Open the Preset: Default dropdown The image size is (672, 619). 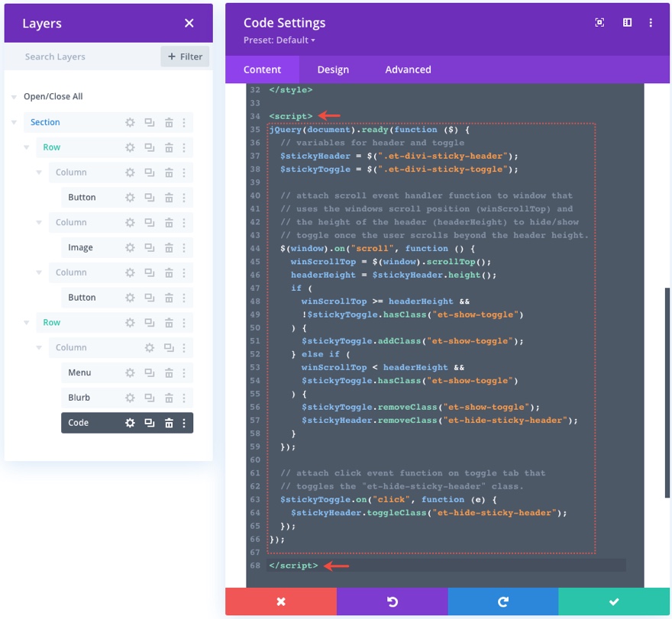point(279,40)
